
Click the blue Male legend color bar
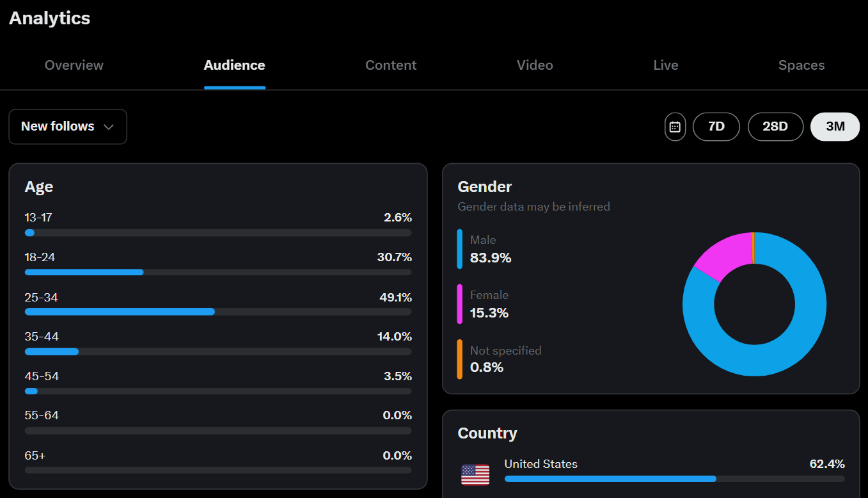click(460, 249)
